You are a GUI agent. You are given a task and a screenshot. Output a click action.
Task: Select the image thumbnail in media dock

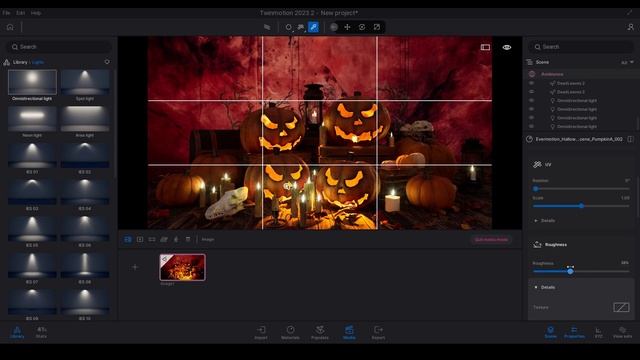coord(182,267)
